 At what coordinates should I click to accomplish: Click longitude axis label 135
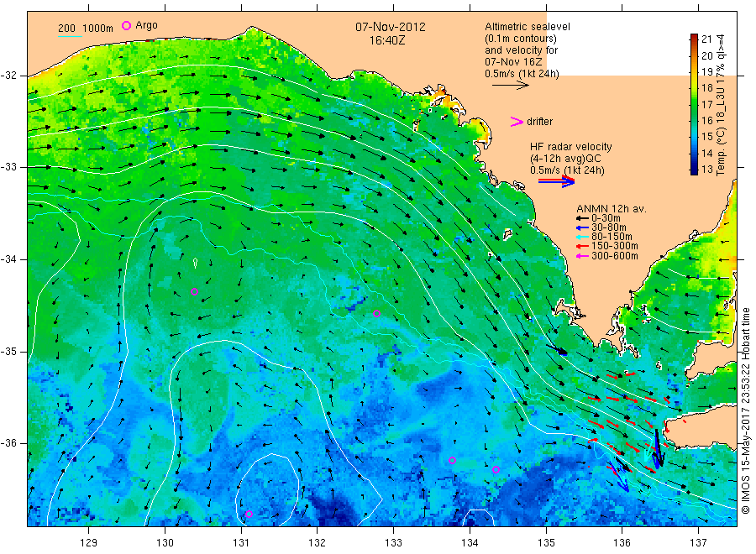546,543
